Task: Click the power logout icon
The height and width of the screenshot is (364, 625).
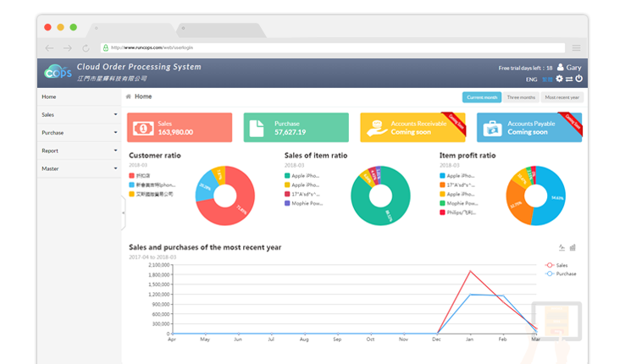Action: point(579,79)
